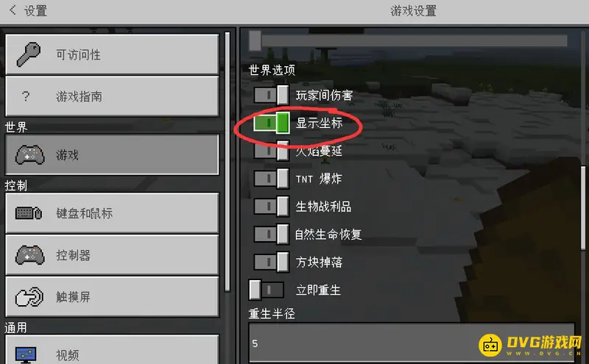Image resolution: width=589 pixels, height=364 pixels.
Task: Toggle the TNT 爆炸 switch
Action: (271, 179)
